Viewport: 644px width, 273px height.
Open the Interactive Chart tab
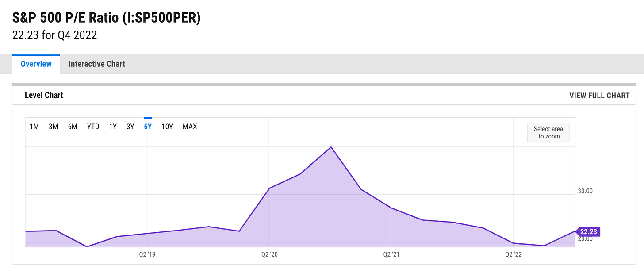point(97,64)
